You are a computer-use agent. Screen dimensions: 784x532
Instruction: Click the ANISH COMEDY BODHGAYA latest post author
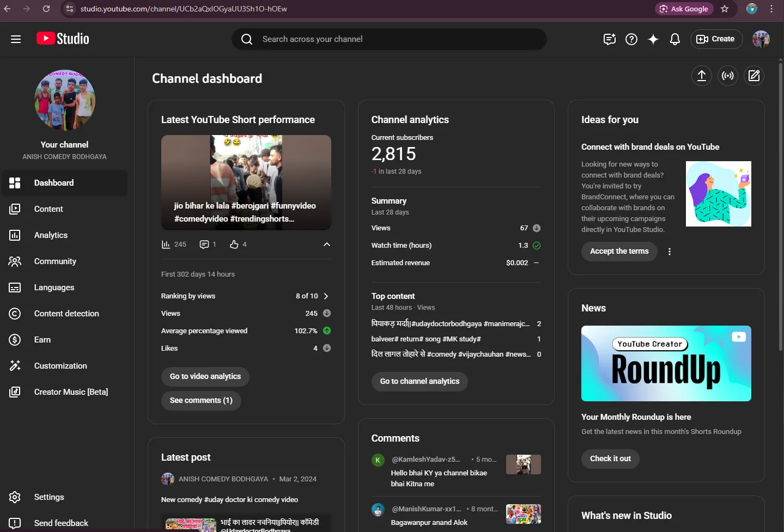point(223,479)
